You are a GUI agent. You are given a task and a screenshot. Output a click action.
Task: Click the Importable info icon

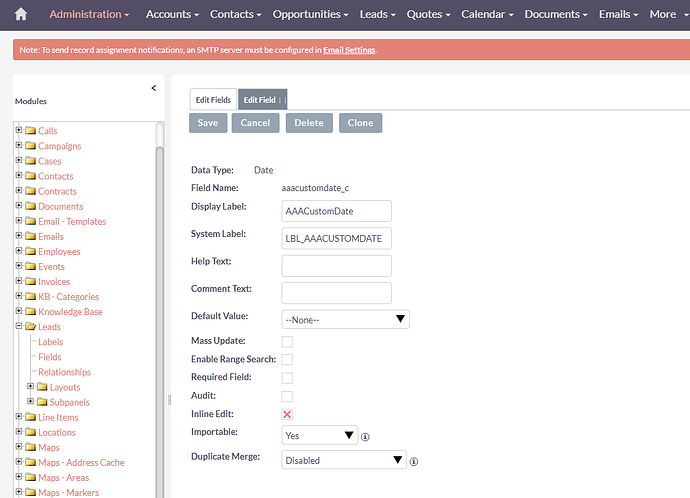pos(365,437)
